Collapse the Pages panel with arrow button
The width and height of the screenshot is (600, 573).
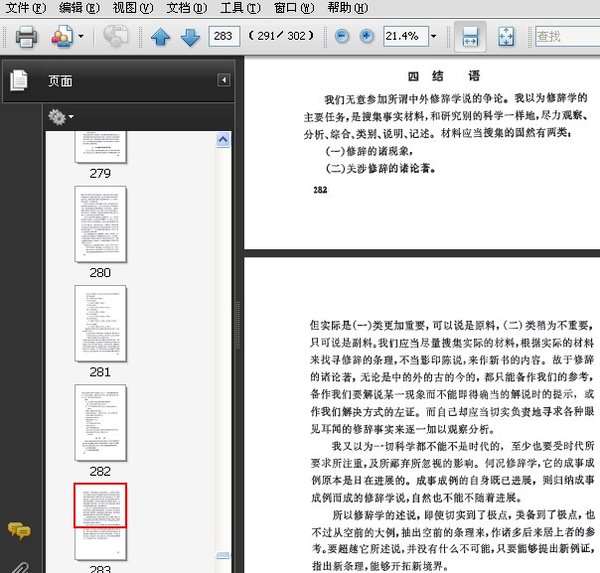224,80
